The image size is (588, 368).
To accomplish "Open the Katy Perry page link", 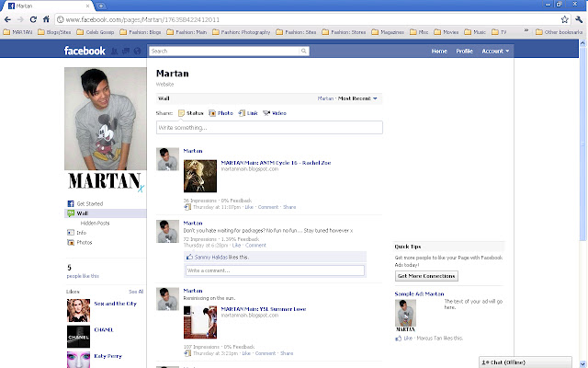I will pos(107,356).
